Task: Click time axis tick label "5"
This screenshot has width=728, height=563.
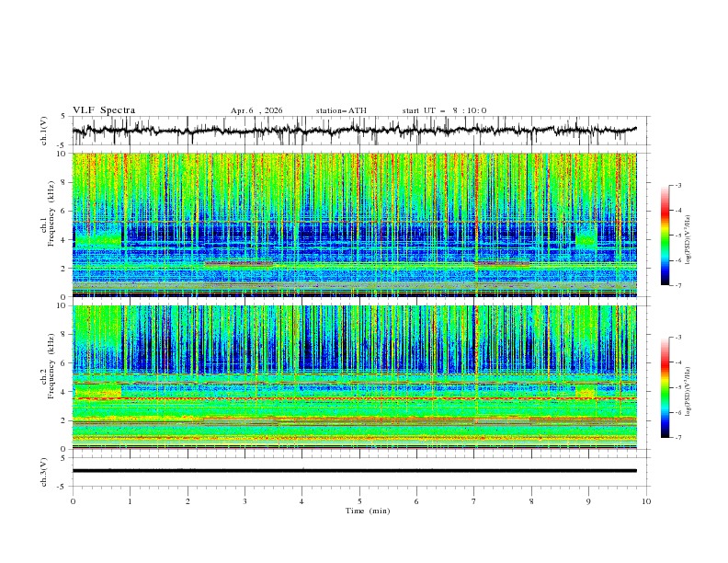Action: tap(359, 501)
